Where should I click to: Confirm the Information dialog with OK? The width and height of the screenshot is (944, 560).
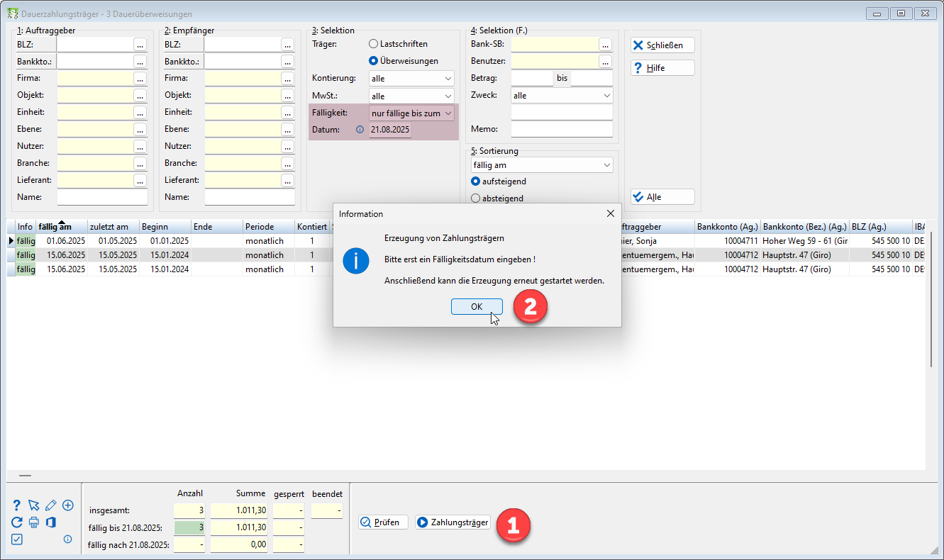(477, 306)
